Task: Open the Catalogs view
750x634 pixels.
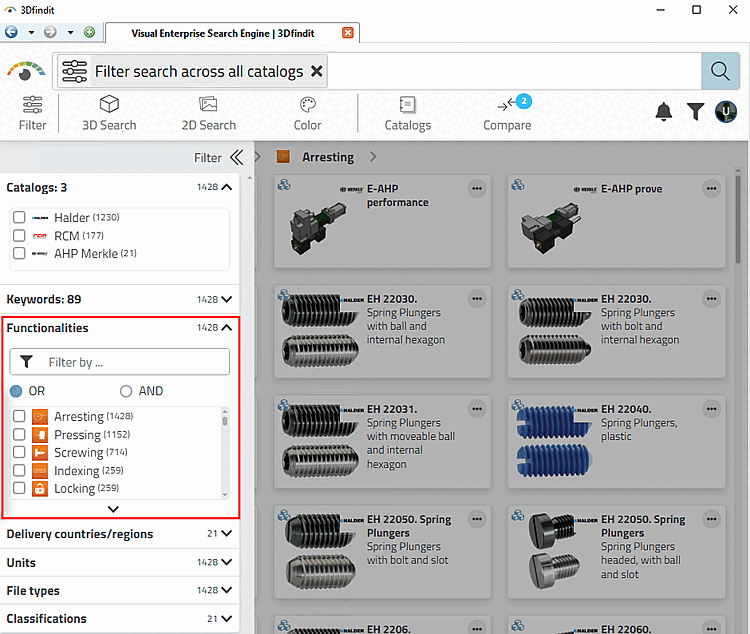Action: pos(407,113)
